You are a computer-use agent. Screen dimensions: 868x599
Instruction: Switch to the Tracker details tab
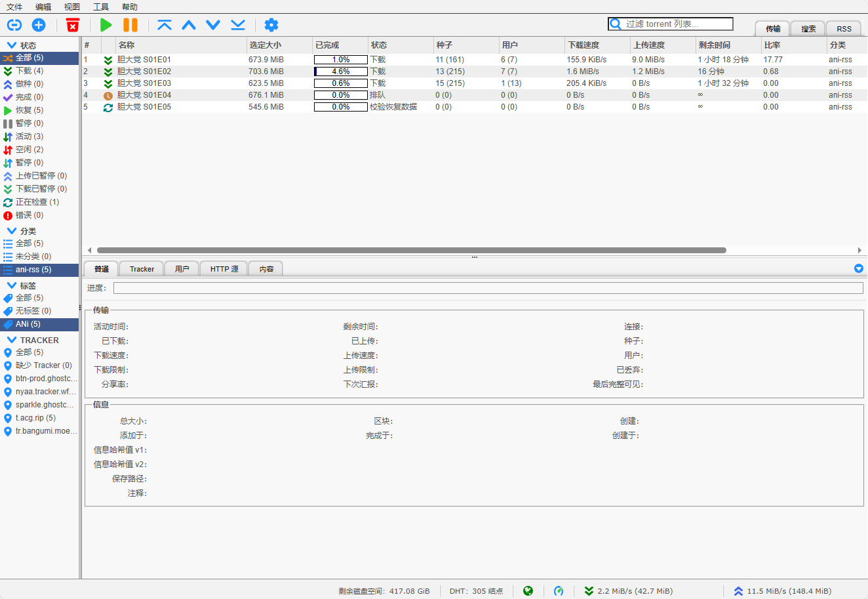pyautogui.click(x=142, y=269)
